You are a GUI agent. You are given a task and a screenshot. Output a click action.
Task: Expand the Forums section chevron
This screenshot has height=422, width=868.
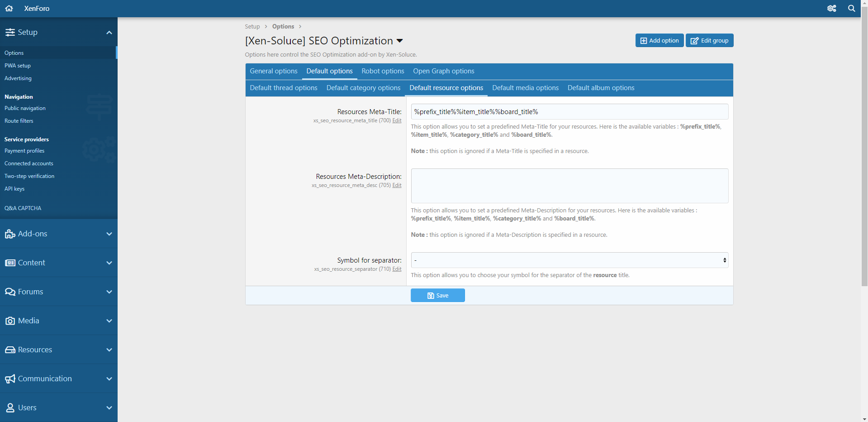109,292
